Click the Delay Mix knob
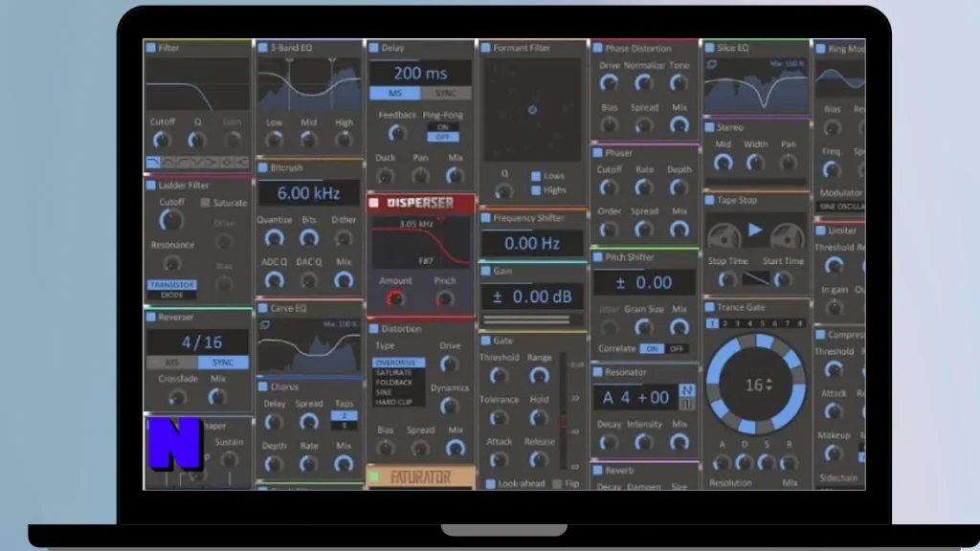This screenshot has width=980, height=551. pyautogui.click(x=455, y=176)
